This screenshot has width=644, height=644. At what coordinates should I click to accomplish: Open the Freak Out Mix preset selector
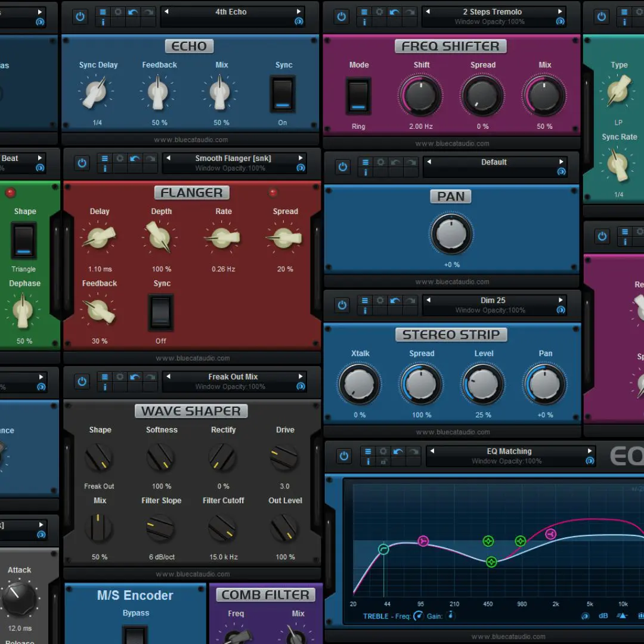click(x=234, y=382)
